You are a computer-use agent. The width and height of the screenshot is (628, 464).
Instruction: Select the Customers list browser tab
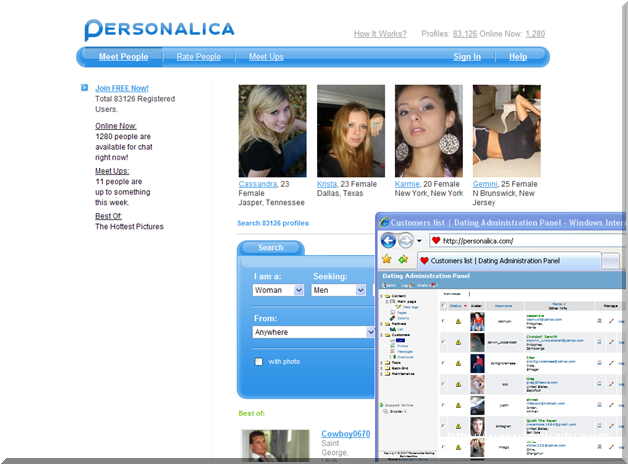[509, 261]
